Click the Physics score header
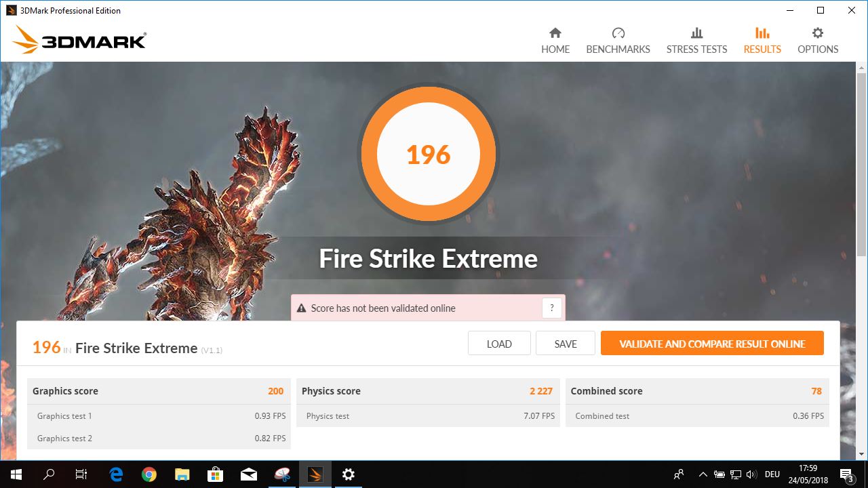The width and height of the screenshot is (868, 488). (428, 391)
